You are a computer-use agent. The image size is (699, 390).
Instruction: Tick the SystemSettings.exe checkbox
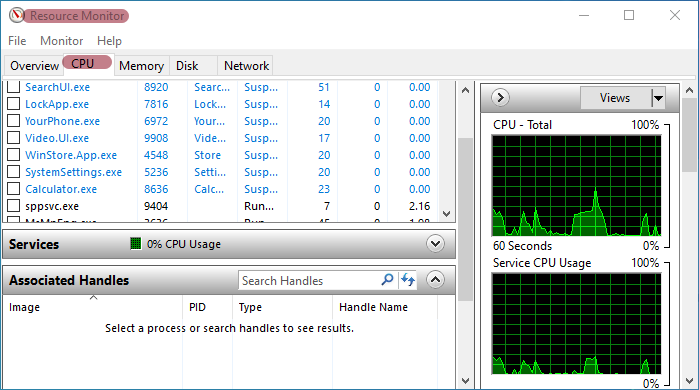click(13, 172)
